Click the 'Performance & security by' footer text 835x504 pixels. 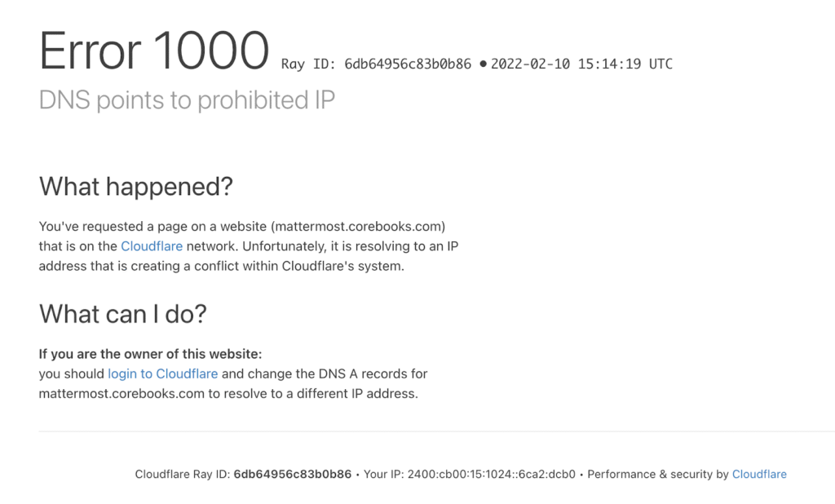point(657,474)
